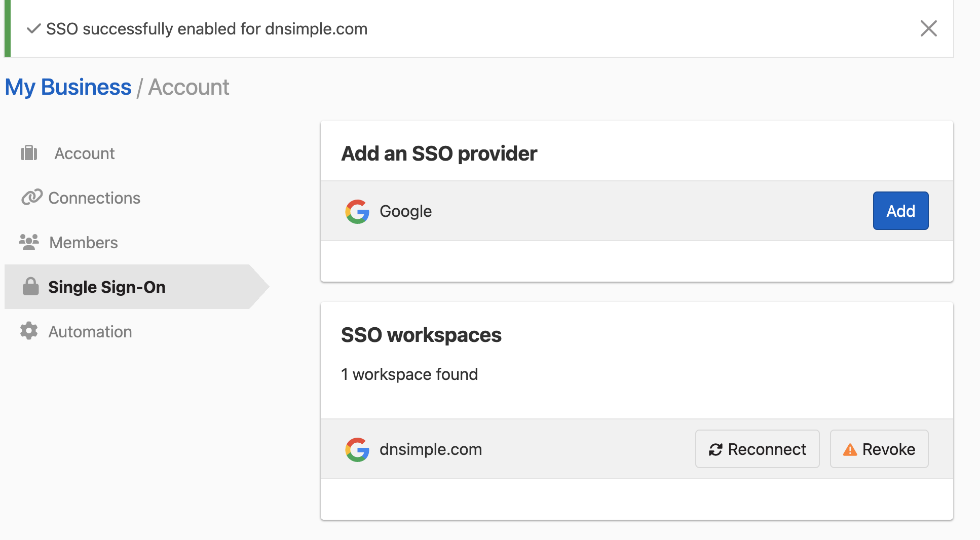
Task: Click the Members people icon
Action: [x=29, y=242]
